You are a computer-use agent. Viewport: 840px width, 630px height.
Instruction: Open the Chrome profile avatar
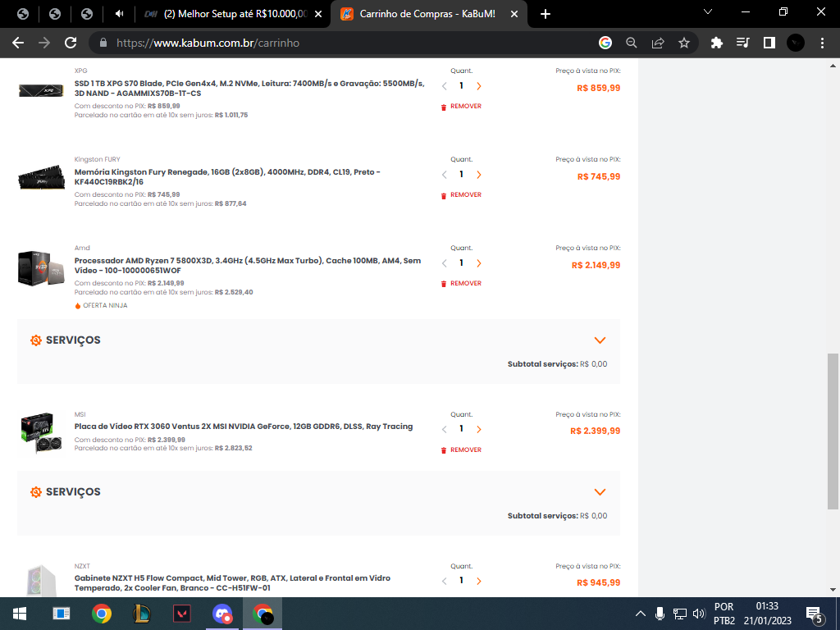(x=796, y=43)
